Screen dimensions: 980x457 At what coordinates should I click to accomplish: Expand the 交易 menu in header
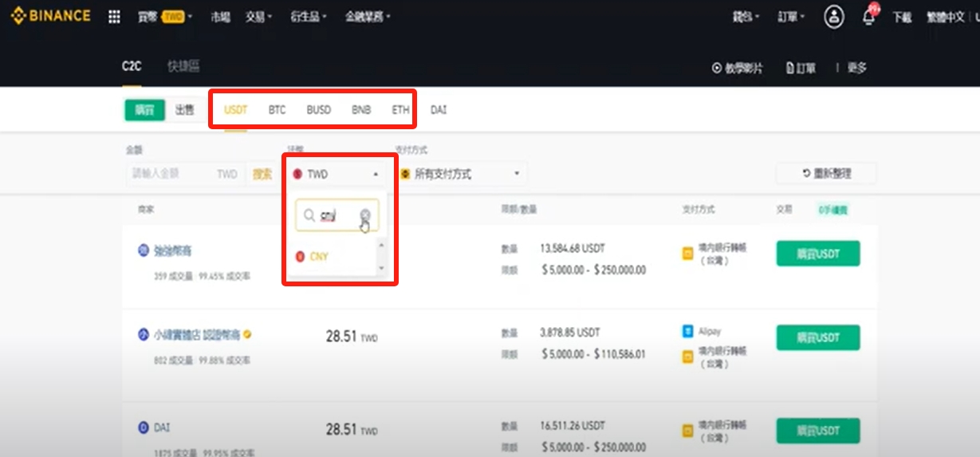click(259, 17)
